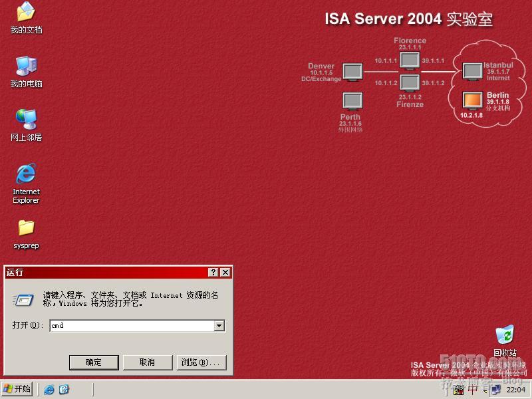Click the 打开 input field containing cmd
The height and width of the screenshot is (399, 532).
[x=132, y=326]
